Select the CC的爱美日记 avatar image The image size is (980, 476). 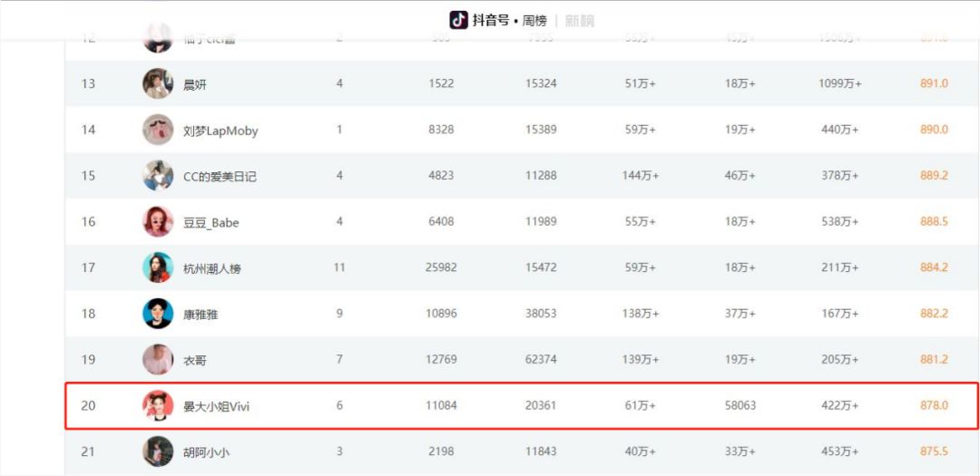coord(158,176)
